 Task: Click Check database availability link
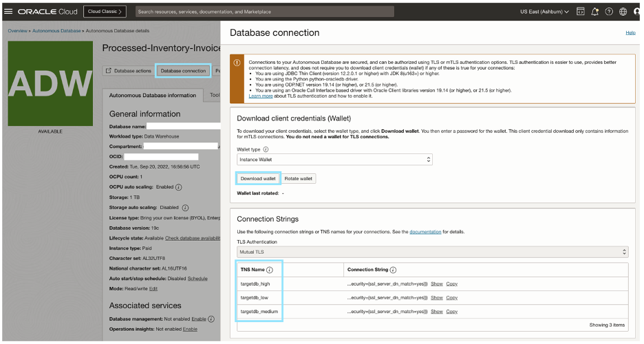tap(193, 238)
